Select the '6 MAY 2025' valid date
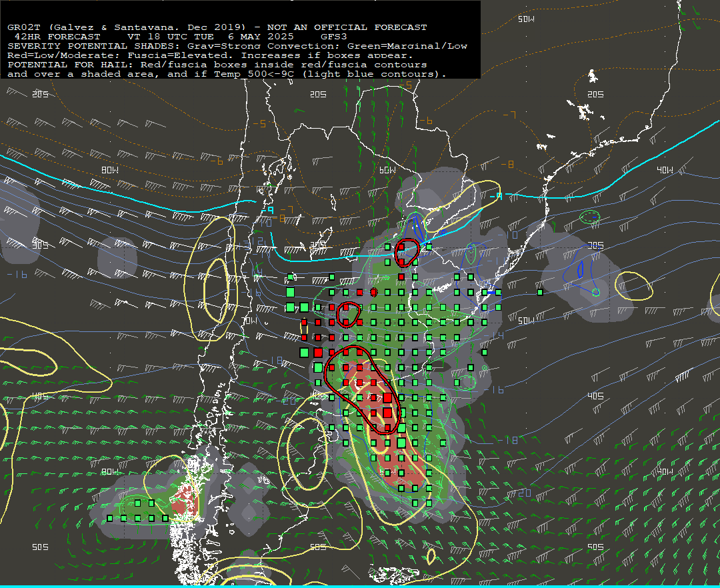 coord(261,37)
